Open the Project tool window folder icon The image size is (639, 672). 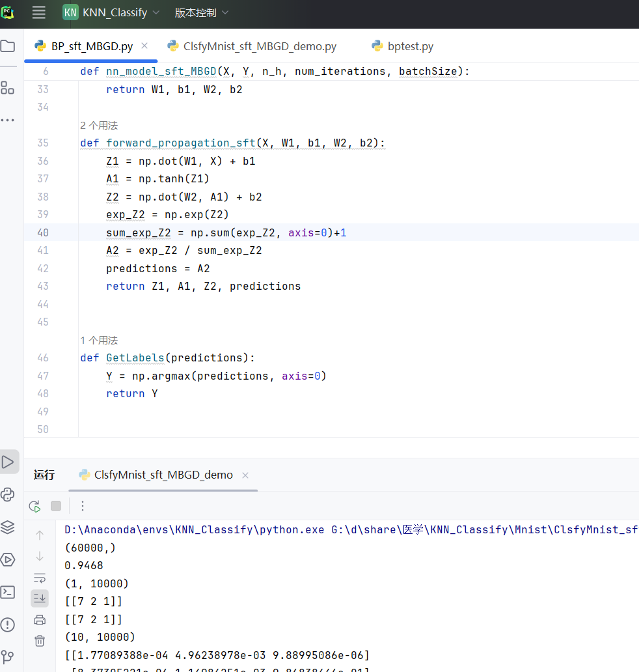(8, 46)
